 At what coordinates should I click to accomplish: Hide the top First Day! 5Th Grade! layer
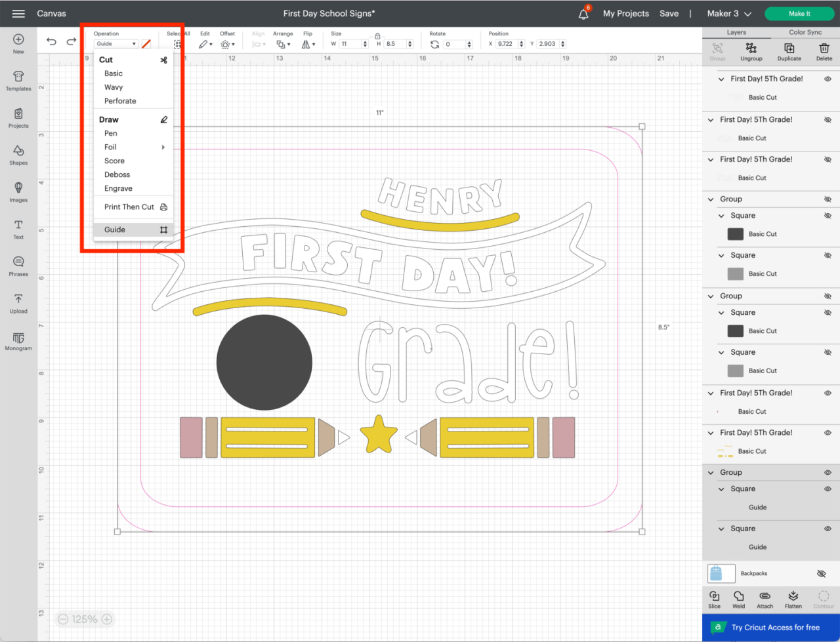coord(828,79)
